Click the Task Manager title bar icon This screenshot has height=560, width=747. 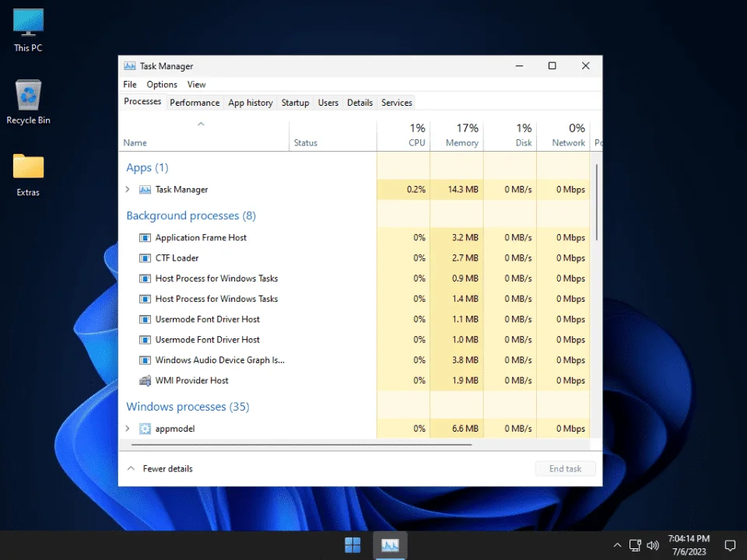click(130, 66)
